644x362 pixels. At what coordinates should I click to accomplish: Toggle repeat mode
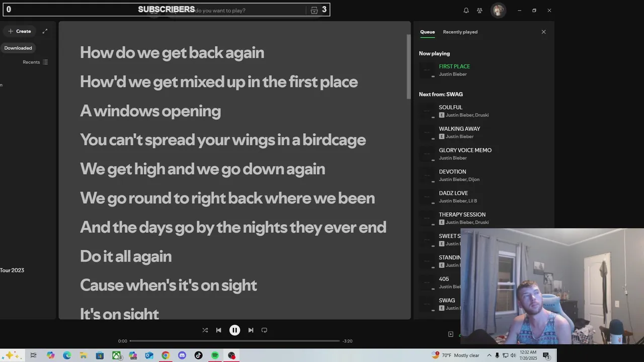264,330
